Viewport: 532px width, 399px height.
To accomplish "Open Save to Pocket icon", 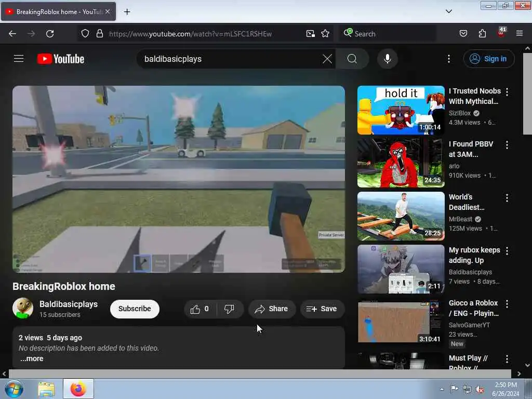I will point(463,34).
